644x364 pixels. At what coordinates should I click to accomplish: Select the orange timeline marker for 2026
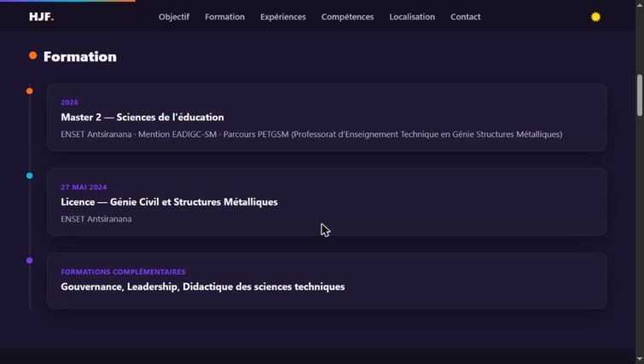coord(30,91)
